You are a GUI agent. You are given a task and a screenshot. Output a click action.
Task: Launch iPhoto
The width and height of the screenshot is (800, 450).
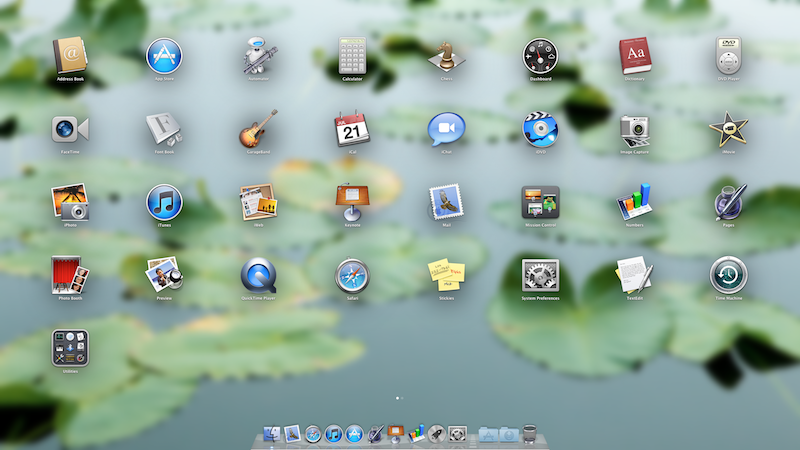click(x=70, y=202)
